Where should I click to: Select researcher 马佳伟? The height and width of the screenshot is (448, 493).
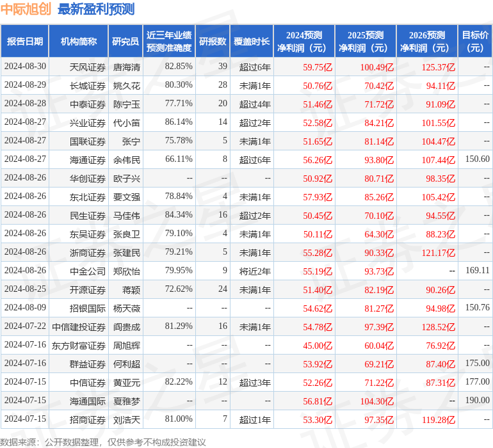127,215
